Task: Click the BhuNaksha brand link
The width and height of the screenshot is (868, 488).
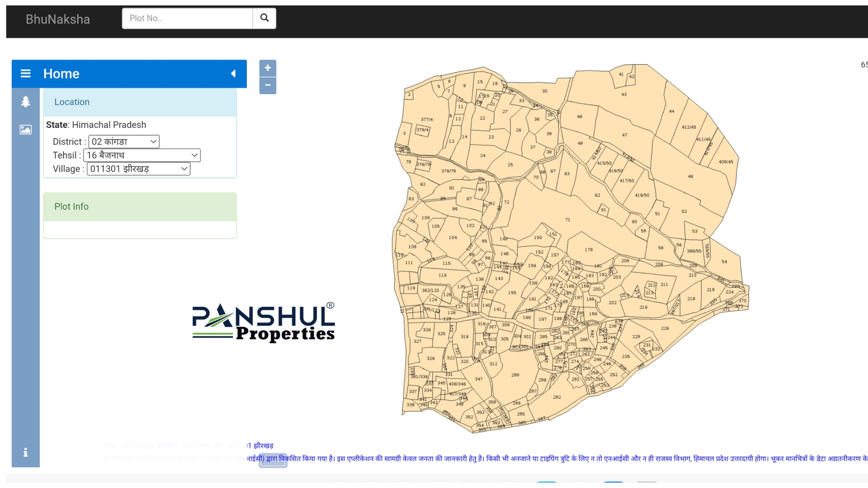Action: point(58,19)
